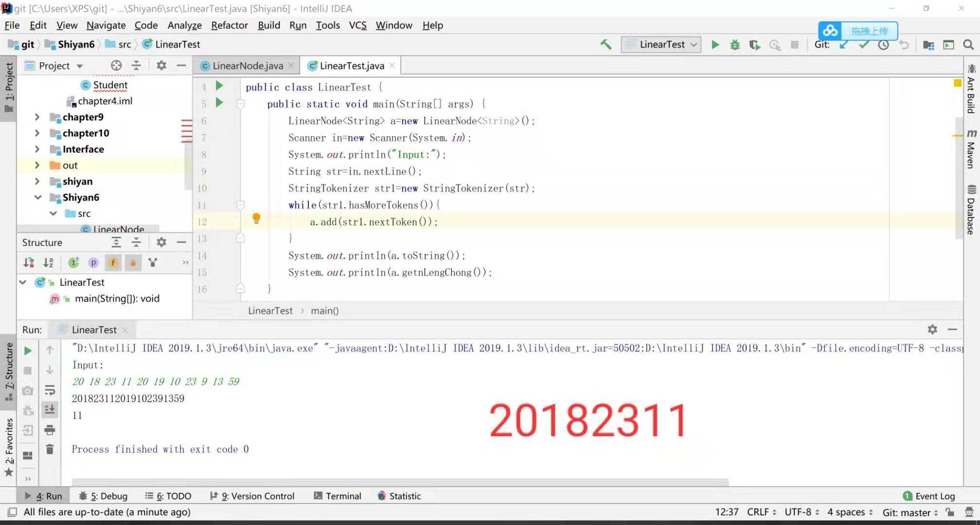The width and height of the screenshot is (980, 525).
Task: Toggle Show Properties in Structure panel
Action: [93, 262]
